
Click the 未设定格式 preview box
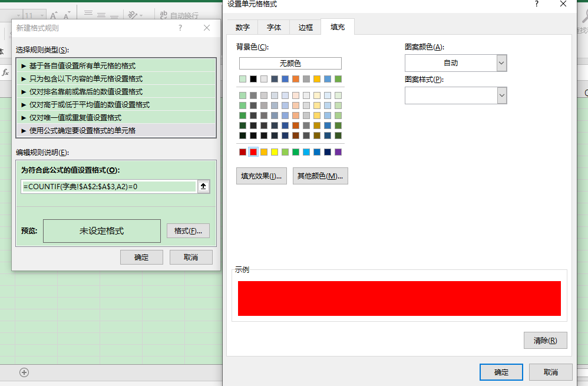[102, 230]
